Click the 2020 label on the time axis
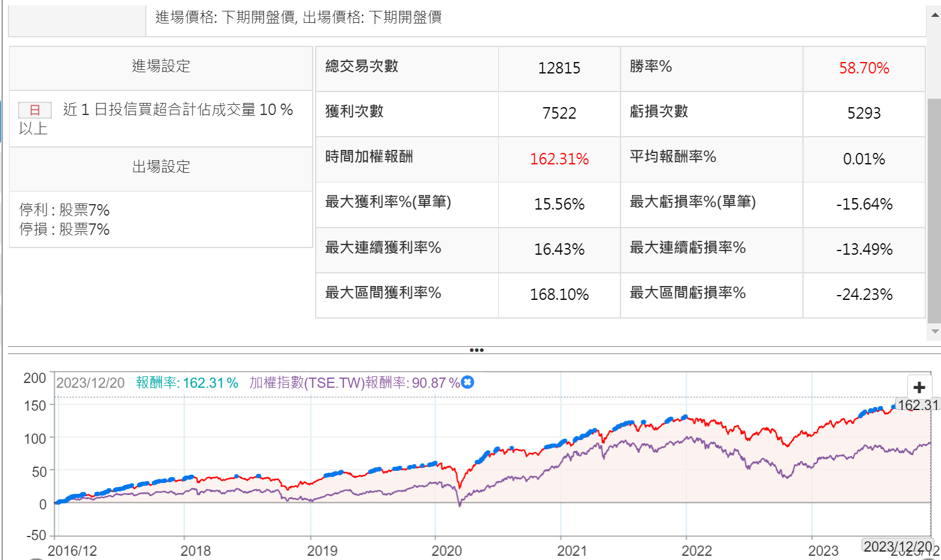The width and height of the screenshot is (941, 560). tap(446, 550)
